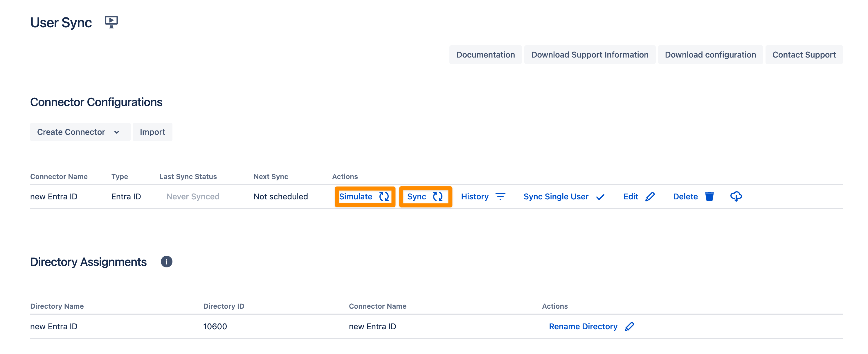Click the cloud download icon in connector row
The image size is (868, 354).
click(x=736, y=196)
